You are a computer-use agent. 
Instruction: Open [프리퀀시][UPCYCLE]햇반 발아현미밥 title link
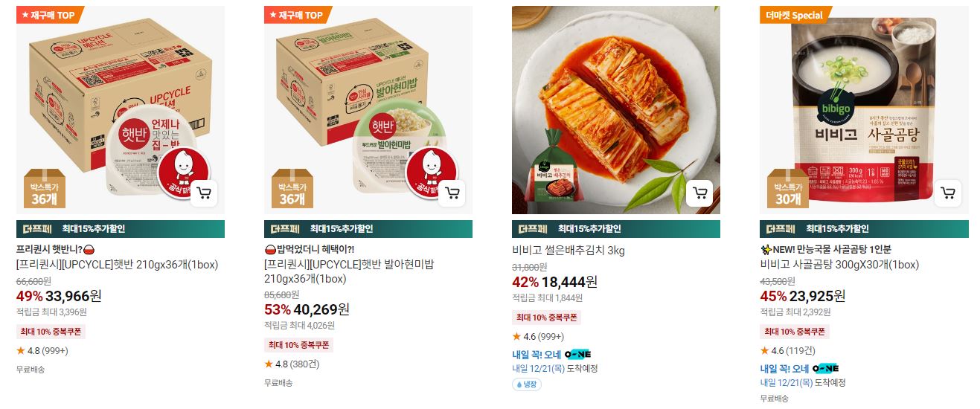click(x=349, y=271)
